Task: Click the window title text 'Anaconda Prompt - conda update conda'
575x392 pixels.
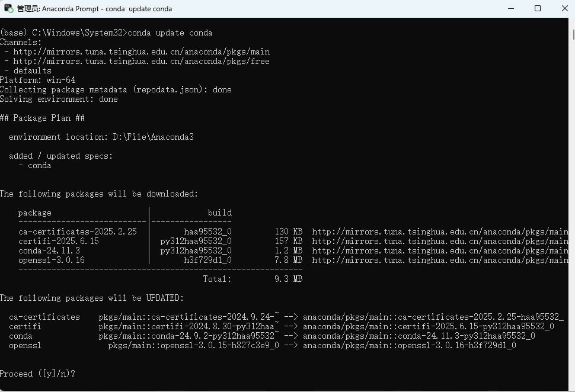Action: click(x=107, y=9)
